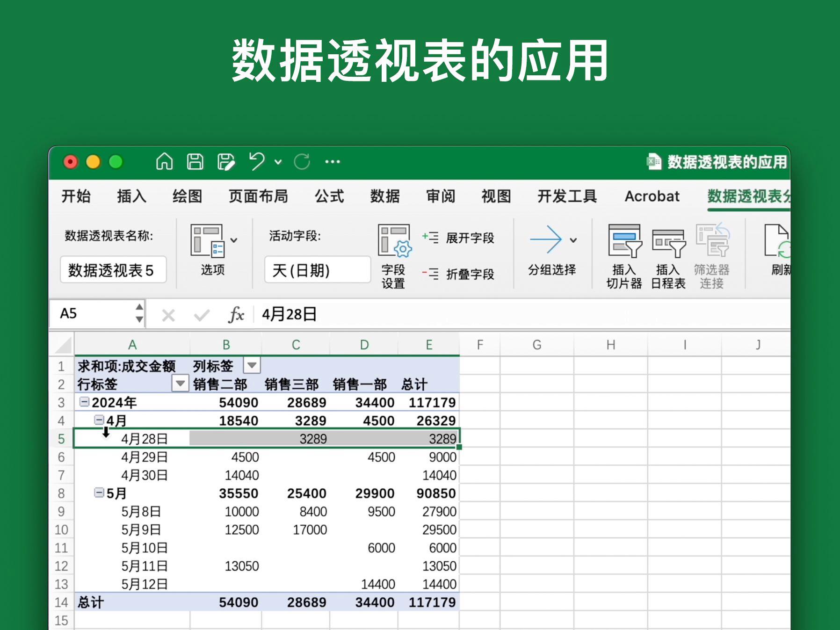The width and height of the screenshot is (840, 630).
Task: Click the value 17000 in 5月9日 row
Action: click(310, 529)
